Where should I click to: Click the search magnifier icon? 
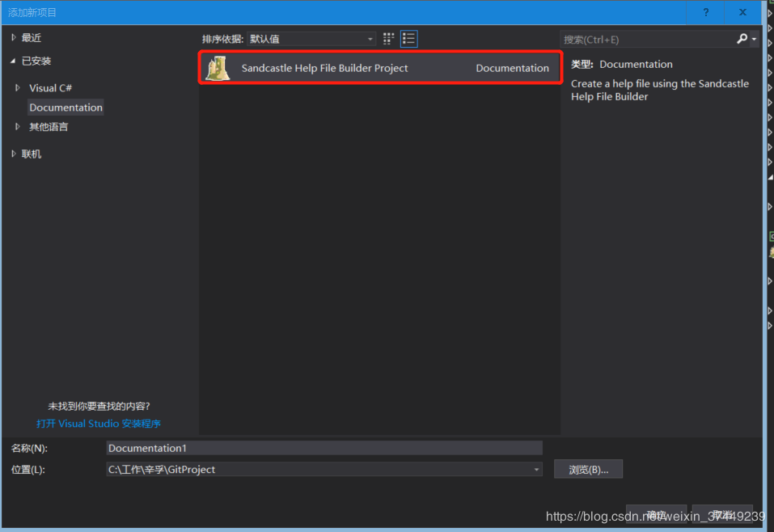tap(742, 39)
